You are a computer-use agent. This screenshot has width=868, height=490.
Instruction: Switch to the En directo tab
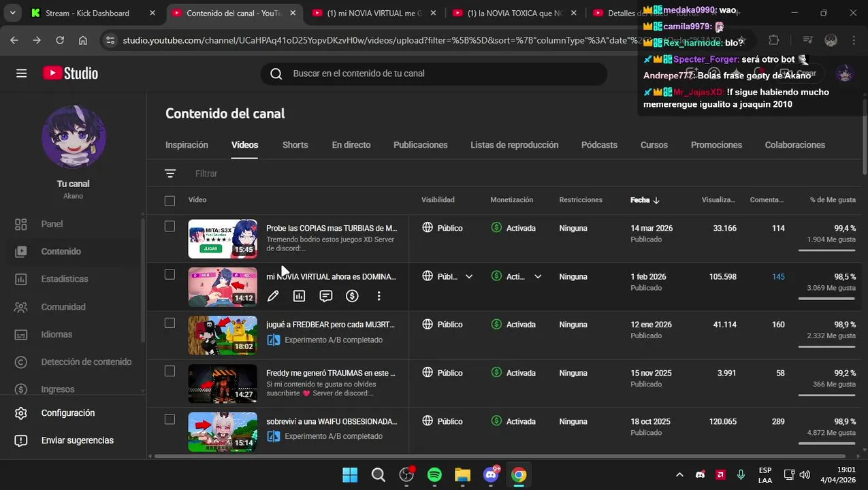point(351,145)
